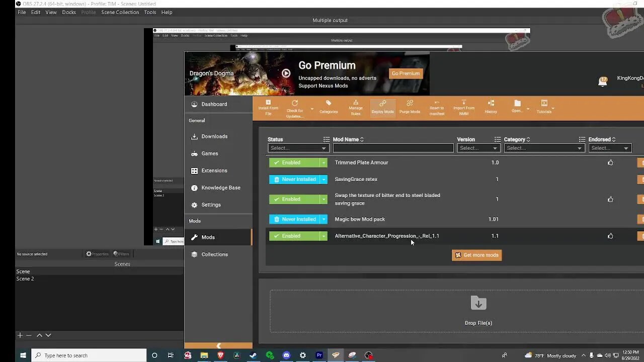
Task: Toggle Enabled status for Trimmed Plate Armour
Action: [x=294, y=162]
